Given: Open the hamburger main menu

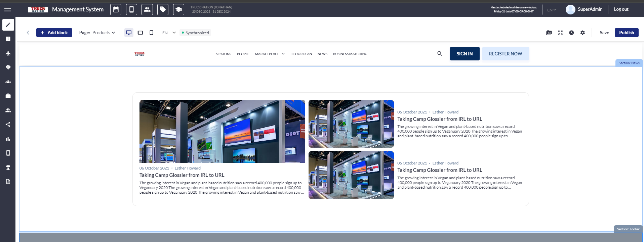Looking at the screenshot, I should [x=8, y=10].
